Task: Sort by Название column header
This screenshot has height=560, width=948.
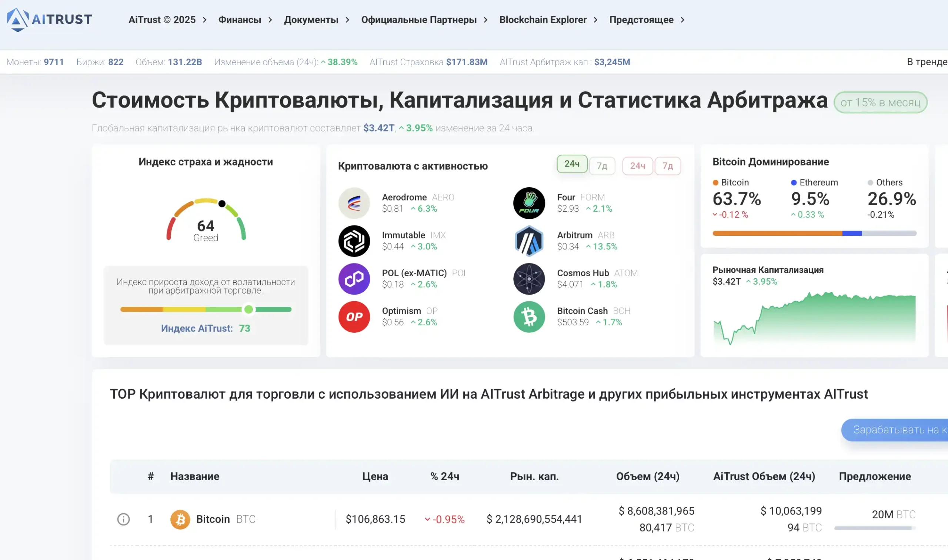Action: (195, 476)
